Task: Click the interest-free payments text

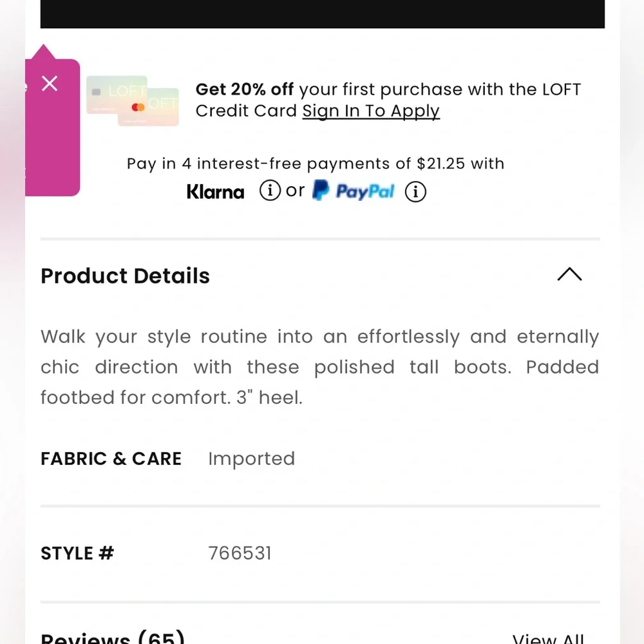Action: click(316, 164)
